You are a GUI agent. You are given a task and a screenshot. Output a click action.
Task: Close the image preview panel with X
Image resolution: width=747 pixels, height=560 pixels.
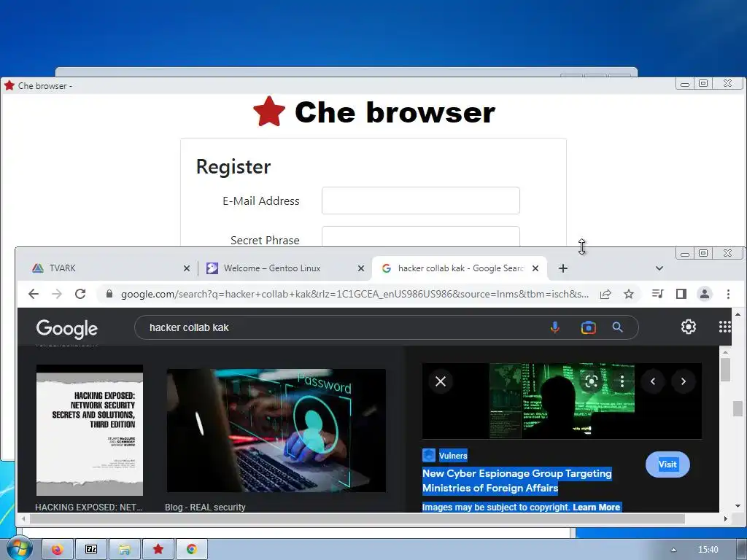tap(441, 381)
